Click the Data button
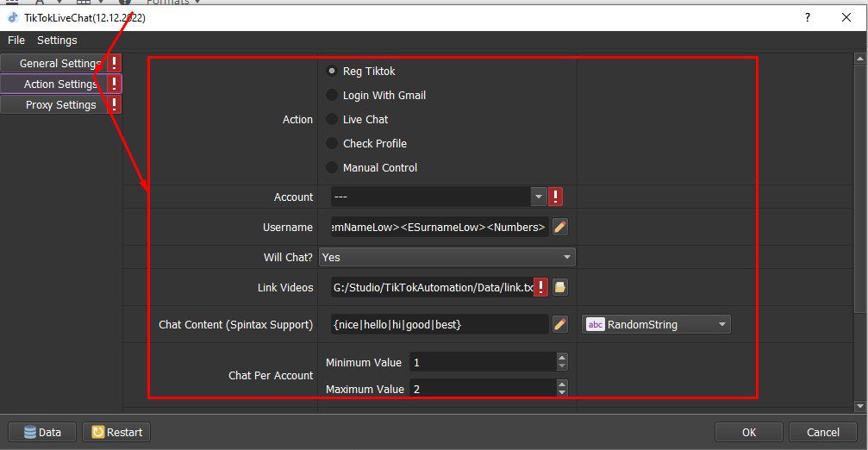 click(x=42, y=432)
